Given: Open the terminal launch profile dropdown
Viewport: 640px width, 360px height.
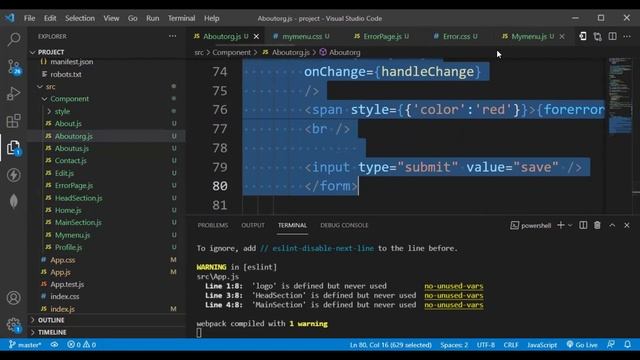Looking at the screenshot, I should 570,225.
